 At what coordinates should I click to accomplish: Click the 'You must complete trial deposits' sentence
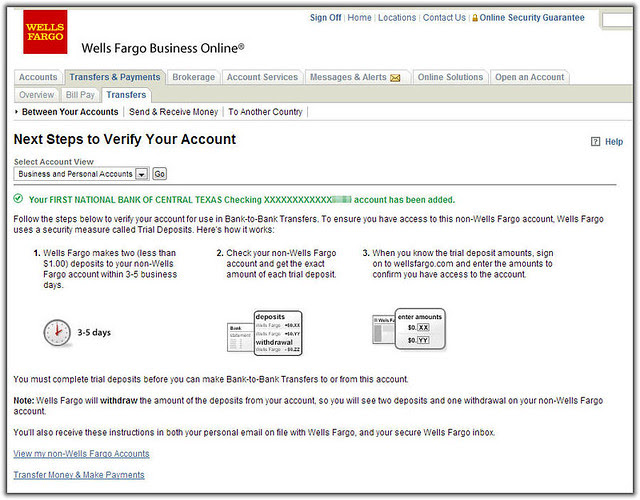[211, 379]
